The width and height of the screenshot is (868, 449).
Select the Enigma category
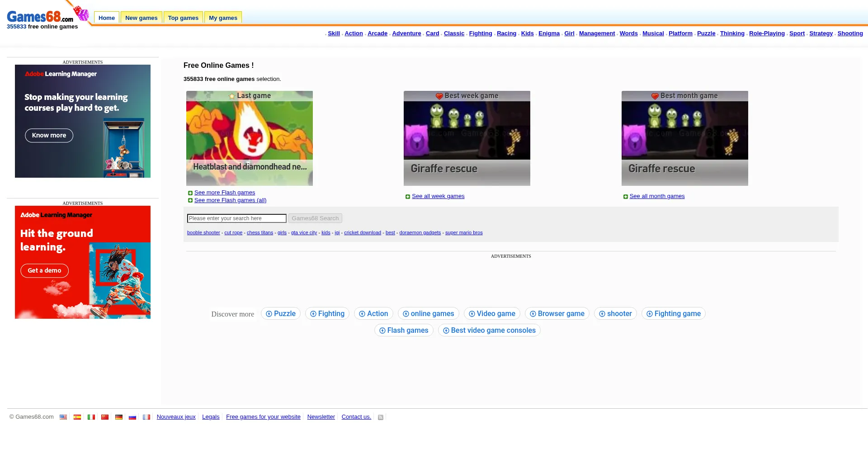point(549,33)
